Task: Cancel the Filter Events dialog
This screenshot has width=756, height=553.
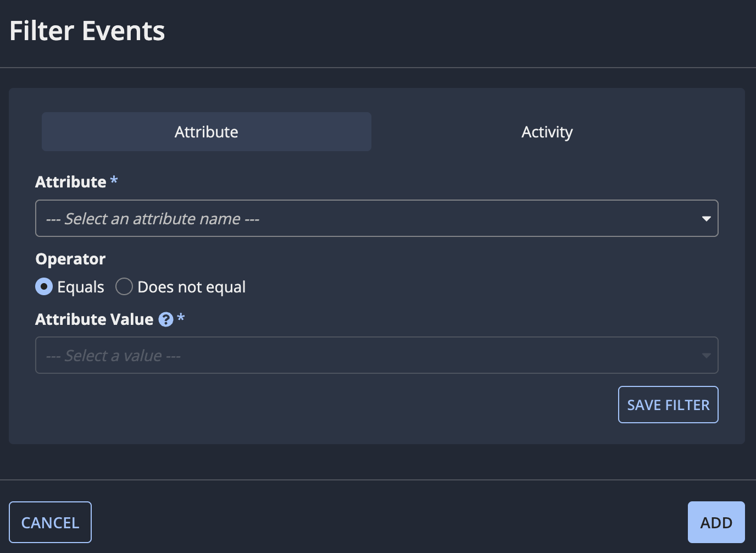Action: [50, 522]
